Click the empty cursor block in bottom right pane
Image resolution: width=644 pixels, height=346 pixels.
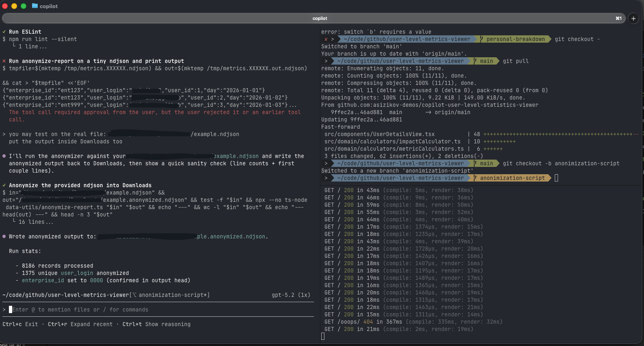click(x=323, y=336)
